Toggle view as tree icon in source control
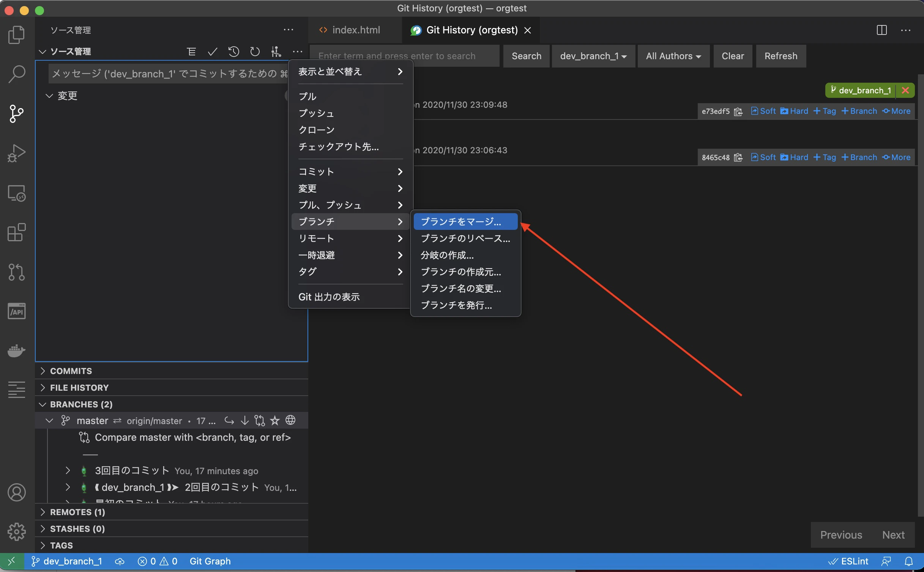Screen dimensions: 924x572 (191, 52)
